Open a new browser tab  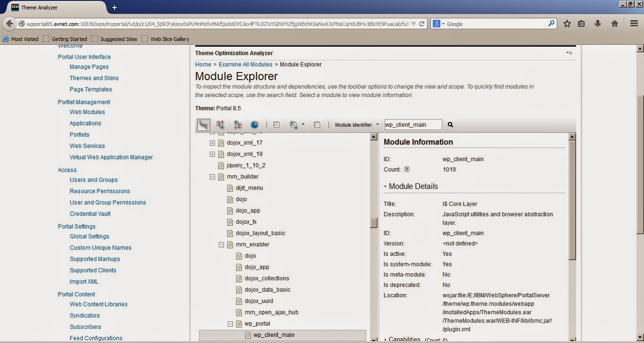(115, 8)
